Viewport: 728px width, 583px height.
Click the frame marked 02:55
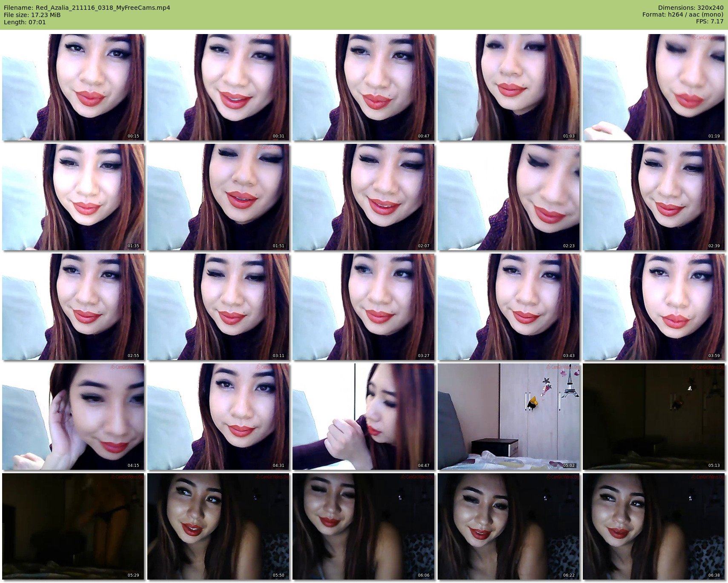click(x=73, y=307)
